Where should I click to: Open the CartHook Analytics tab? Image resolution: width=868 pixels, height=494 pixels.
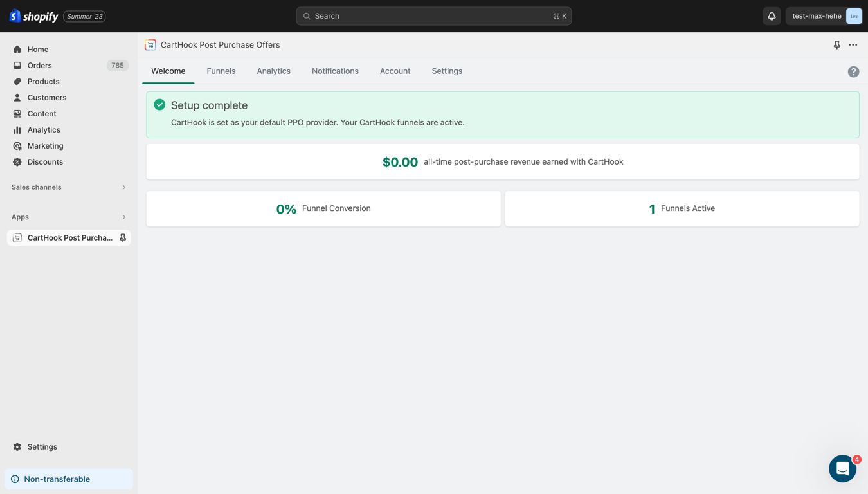click(274, 71)
